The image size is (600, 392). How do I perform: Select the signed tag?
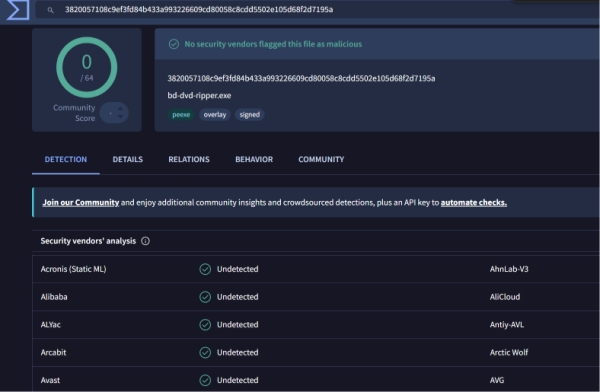click(x=249, y=114)
